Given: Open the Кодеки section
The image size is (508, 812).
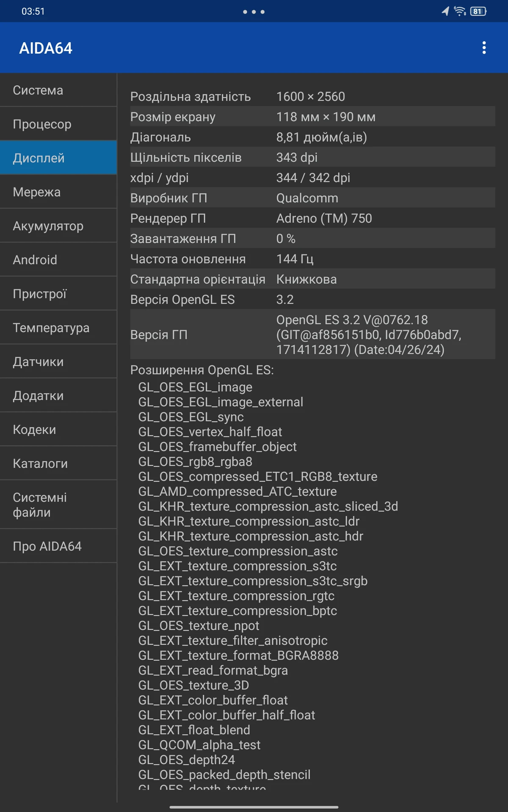Looking at the screenshot, I should (x=58, y=429).
